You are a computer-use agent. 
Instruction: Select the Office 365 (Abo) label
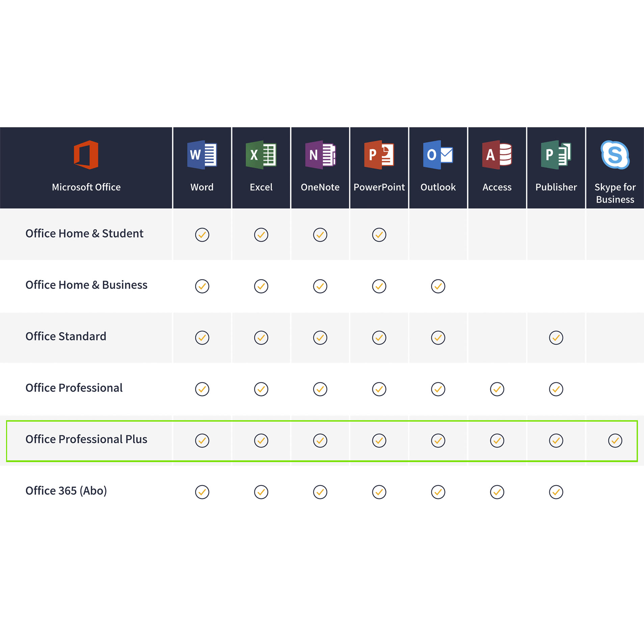coord(66,491)
